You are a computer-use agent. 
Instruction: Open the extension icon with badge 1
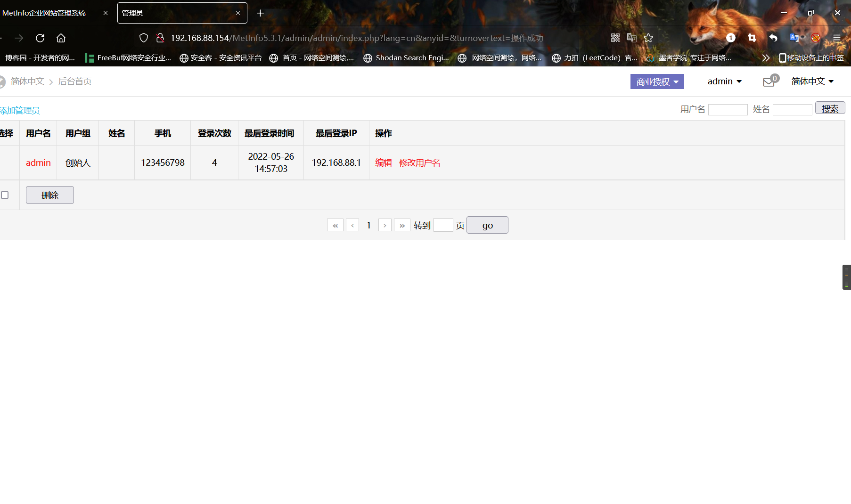click(x=731, y=38)
